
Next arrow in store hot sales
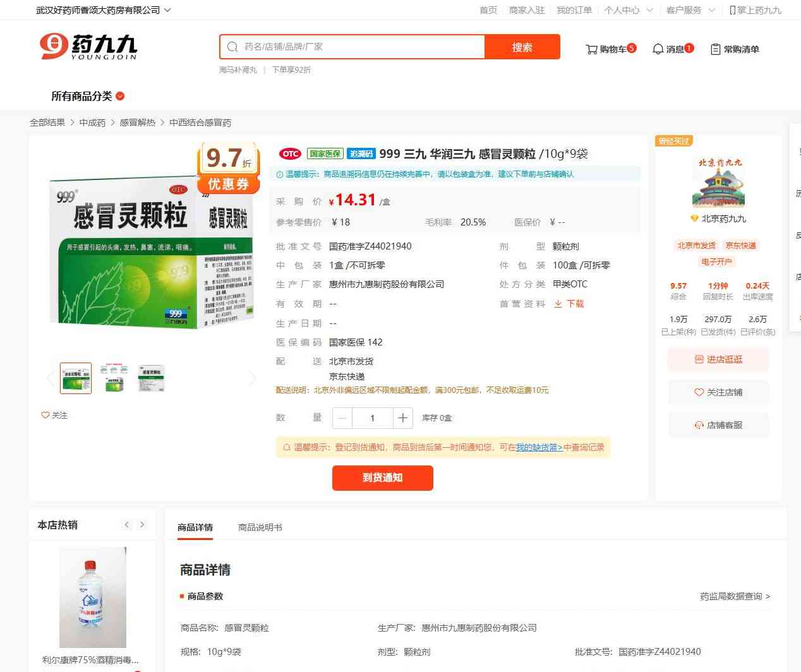click(x=142, y=524)
